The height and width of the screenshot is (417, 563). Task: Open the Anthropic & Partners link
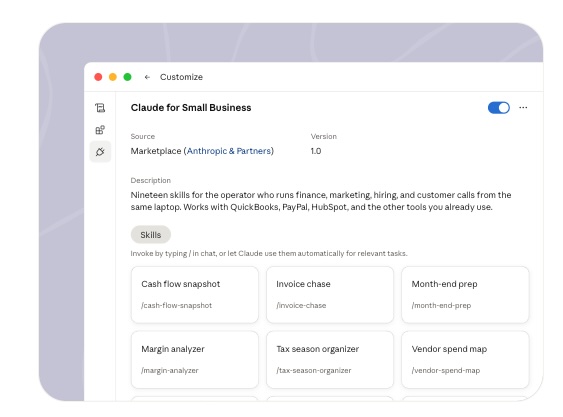229,151
